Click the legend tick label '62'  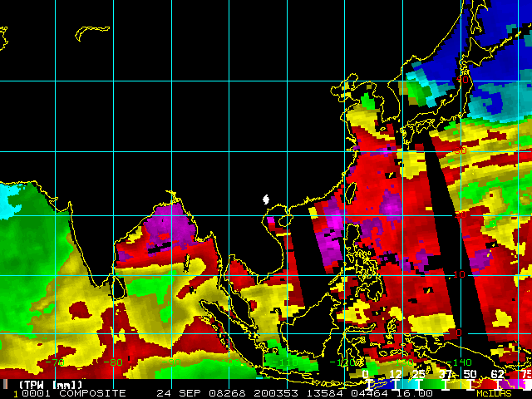point(497,374)
